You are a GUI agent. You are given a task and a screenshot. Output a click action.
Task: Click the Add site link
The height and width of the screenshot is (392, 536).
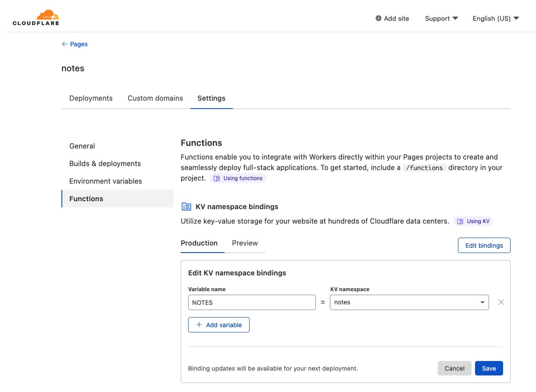(392, 18)
